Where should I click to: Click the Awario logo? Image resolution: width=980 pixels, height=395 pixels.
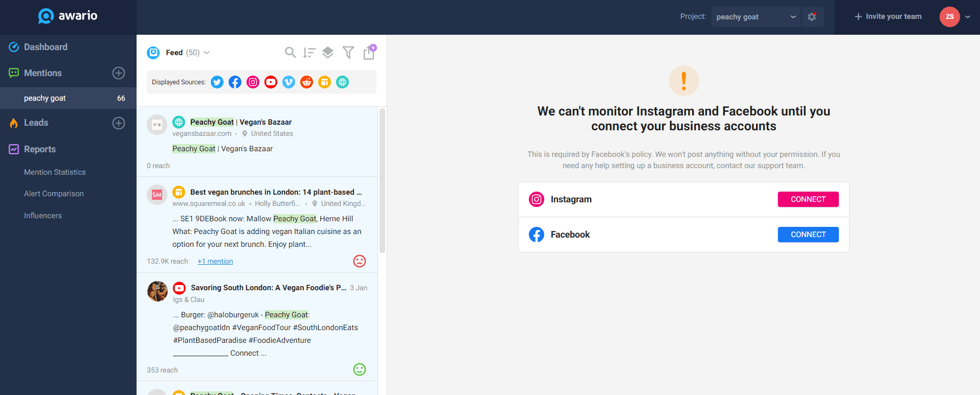click(68, 16)
